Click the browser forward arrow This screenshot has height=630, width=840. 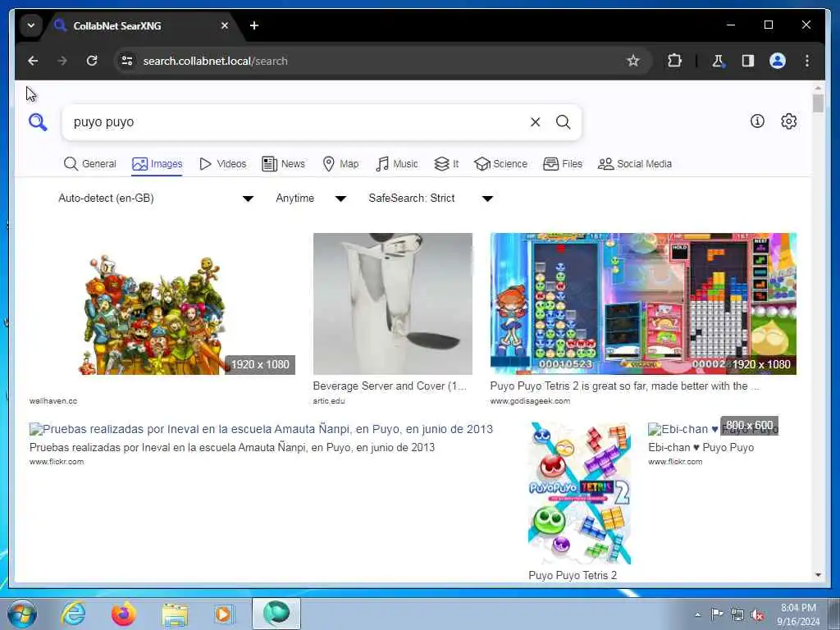point(62,61)
